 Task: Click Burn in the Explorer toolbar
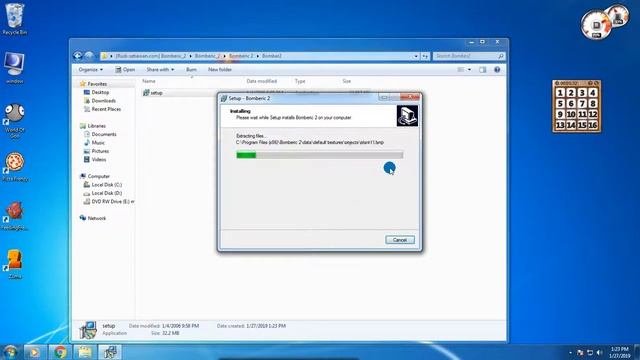pos(191,70)
